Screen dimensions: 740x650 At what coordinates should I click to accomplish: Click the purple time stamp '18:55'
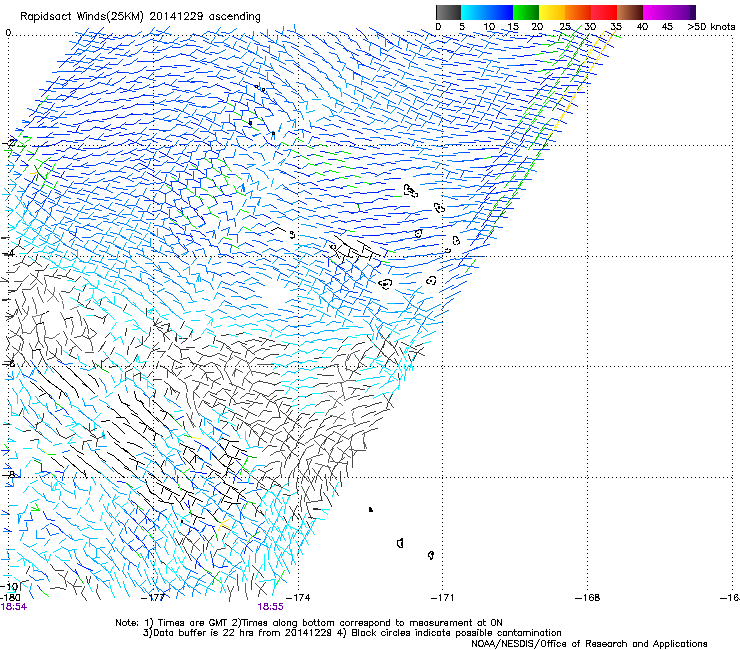pos(270,607)
